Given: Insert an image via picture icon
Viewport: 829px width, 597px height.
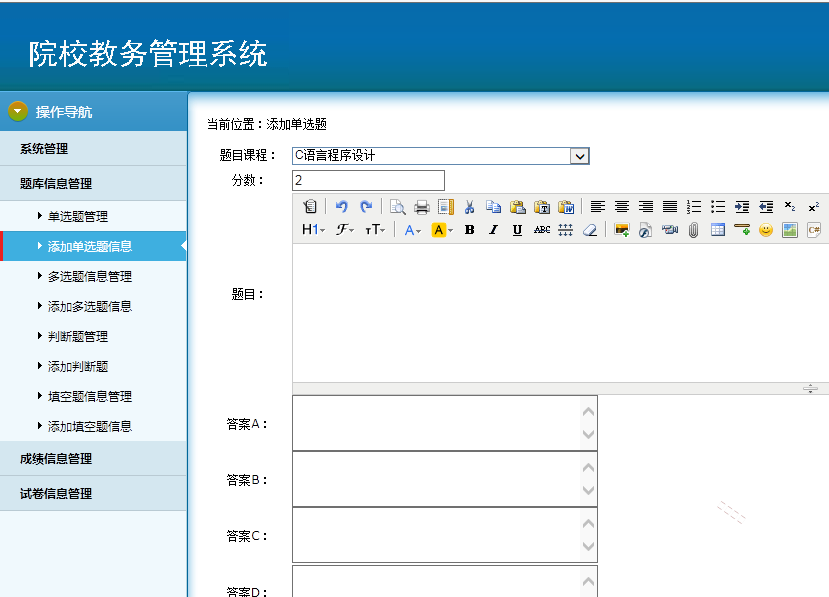Looking at the screenshot, I should point(621,230).
